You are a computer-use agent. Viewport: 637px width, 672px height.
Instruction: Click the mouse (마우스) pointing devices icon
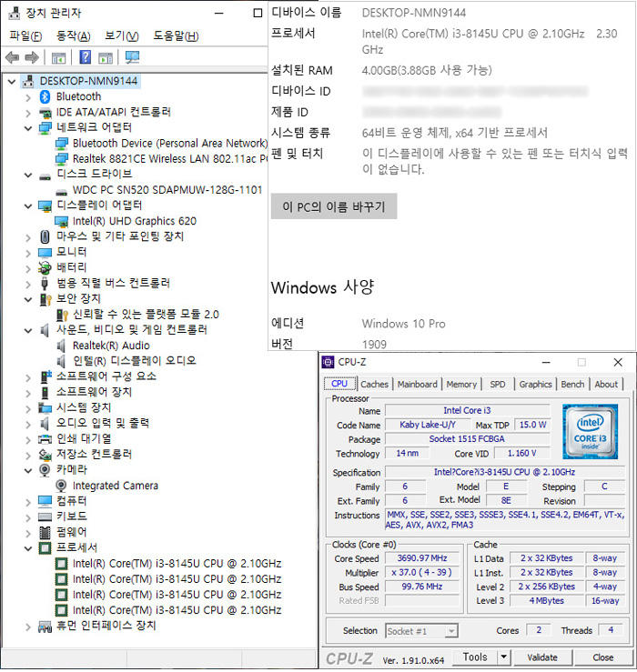(45, 236)
